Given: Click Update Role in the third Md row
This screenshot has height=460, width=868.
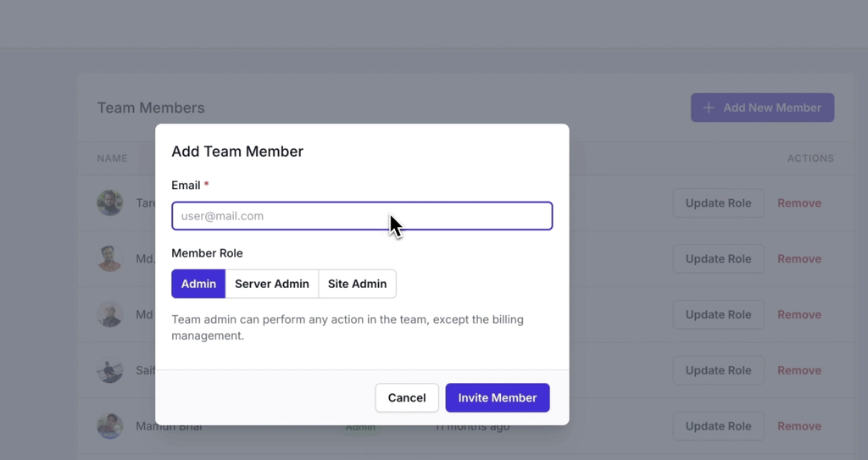Looking at the screenshot, I should (719, 314).
